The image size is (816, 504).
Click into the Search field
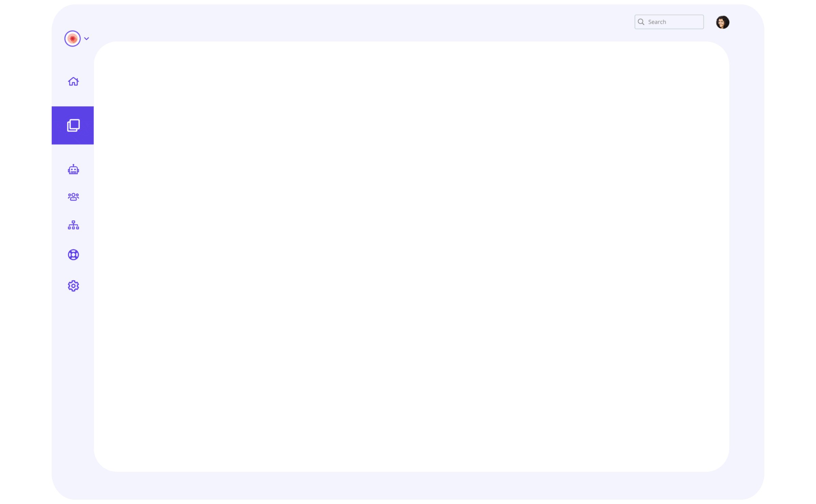pos(669,22)
